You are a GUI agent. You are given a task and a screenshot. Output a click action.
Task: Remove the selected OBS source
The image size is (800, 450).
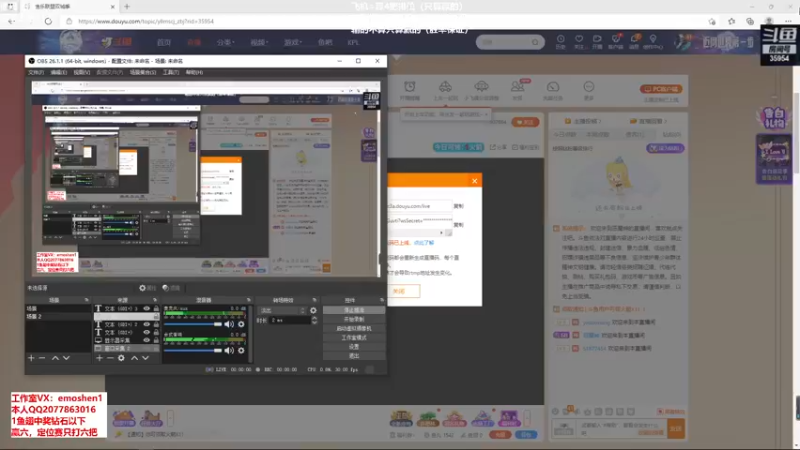110,358
